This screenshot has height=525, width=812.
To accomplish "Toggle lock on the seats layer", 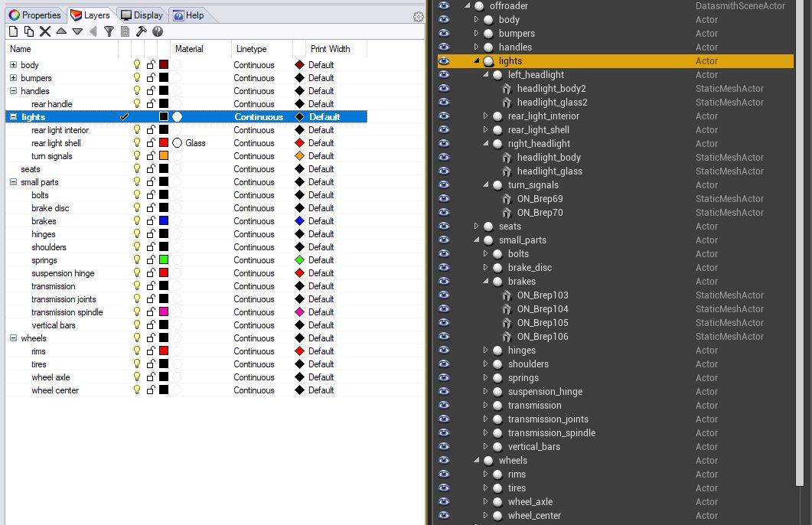I will tap(151, 169).
